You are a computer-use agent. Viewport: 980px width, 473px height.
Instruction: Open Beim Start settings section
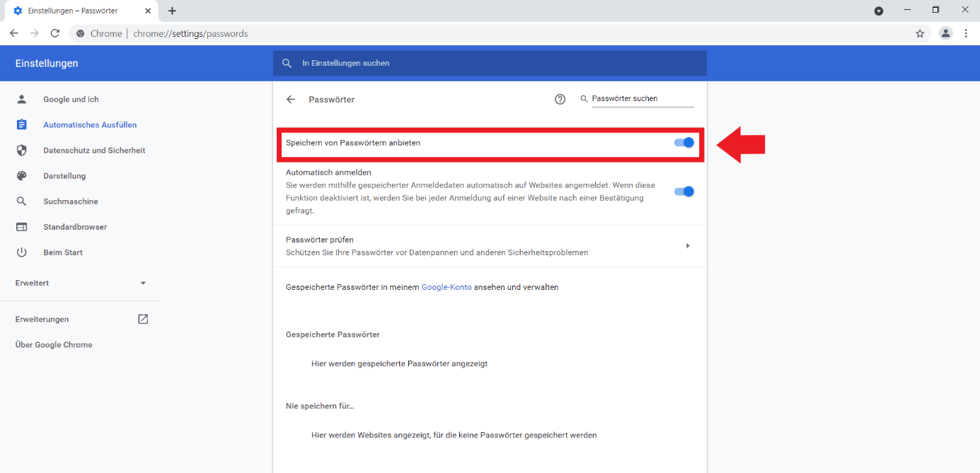63,252
